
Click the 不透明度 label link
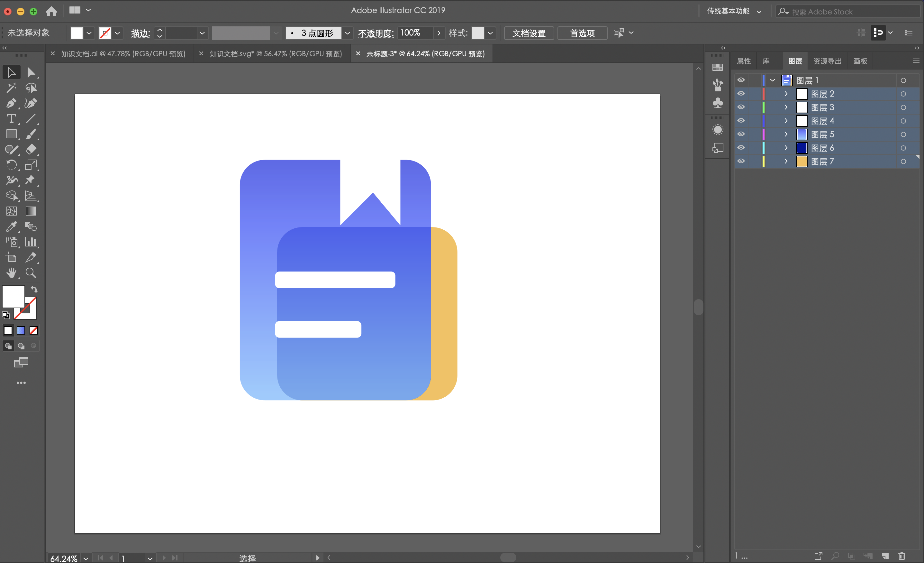[x=376, y=33]
